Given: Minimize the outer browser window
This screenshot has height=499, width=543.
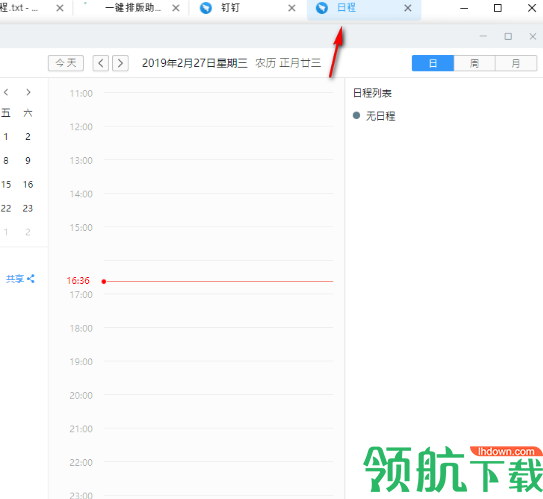Looking at the screenshot, I should click(464, 8).
